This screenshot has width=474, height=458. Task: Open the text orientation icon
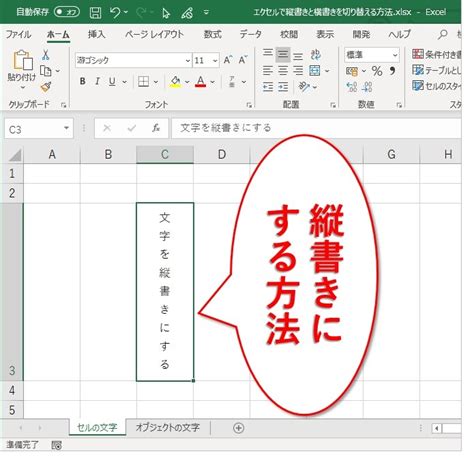pos(304,87)
